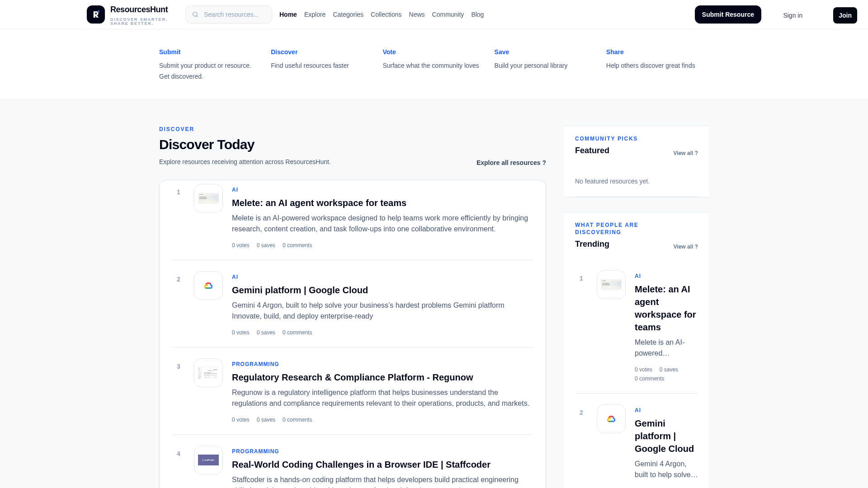Viewport: 868px width, 488px height.
Task: Click View all next to Trending
Action: pos(685,247)
